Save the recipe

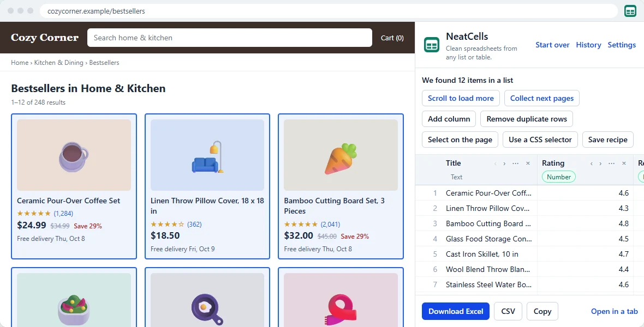(x=608, y=140)
